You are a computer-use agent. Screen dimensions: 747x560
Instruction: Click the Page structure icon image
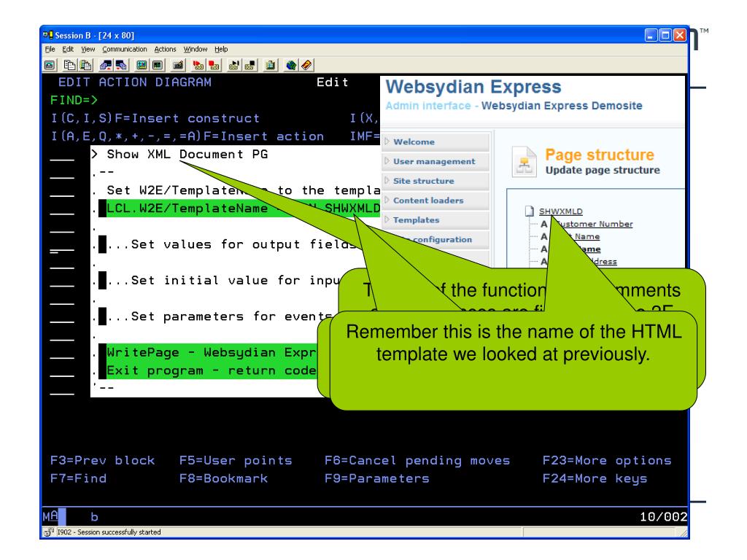[x=524, y=162]
